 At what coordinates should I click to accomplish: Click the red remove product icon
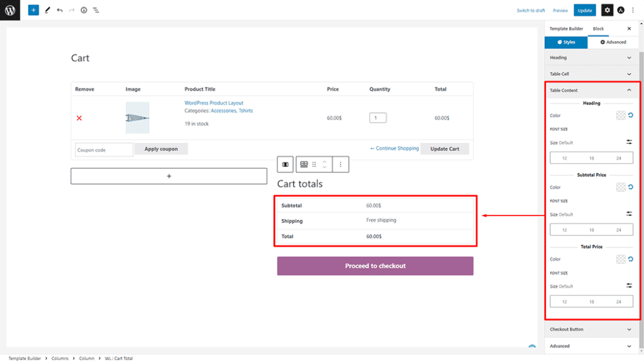(x=79, y=118)
